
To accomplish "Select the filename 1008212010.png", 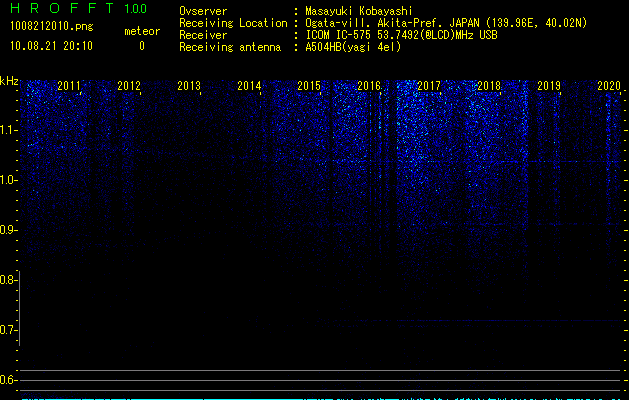I will click(x=52, y=26).
